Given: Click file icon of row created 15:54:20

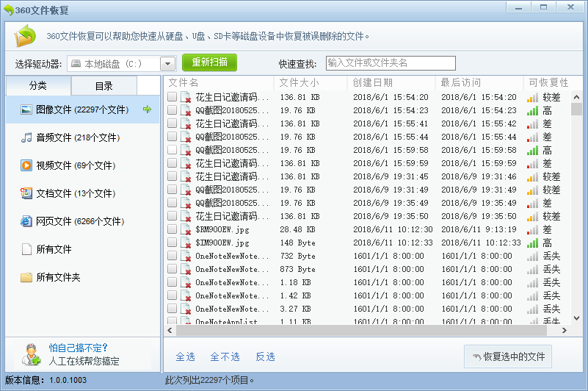Looking at the screenshot, I should 186,97.
